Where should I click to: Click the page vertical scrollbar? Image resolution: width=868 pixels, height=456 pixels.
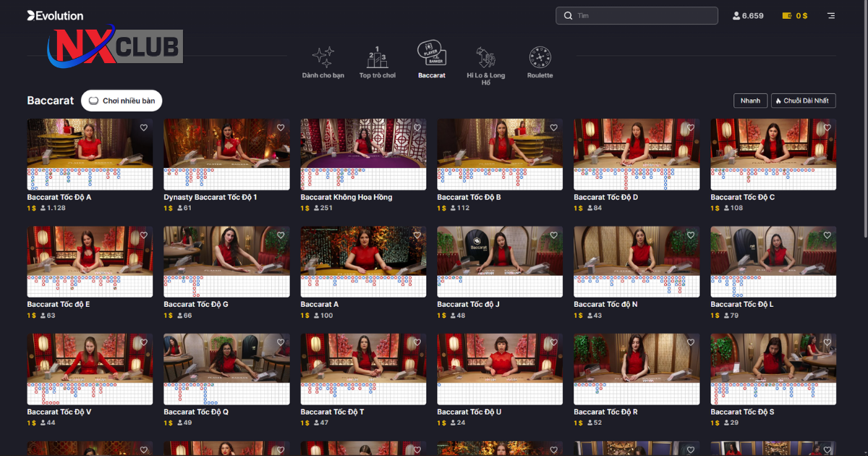[865, 119]
